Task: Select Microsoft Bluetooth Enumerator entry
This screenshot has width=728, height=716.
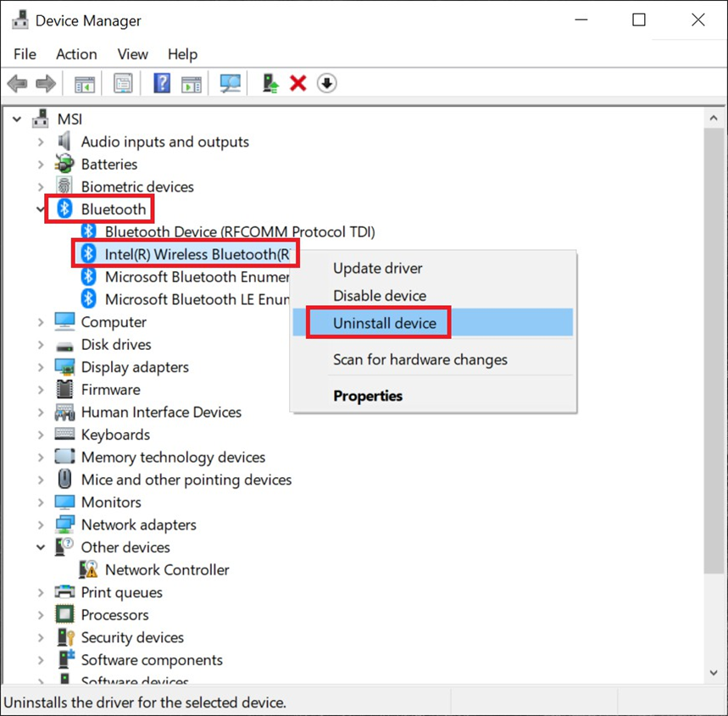Action: click(x=197, y=277)
